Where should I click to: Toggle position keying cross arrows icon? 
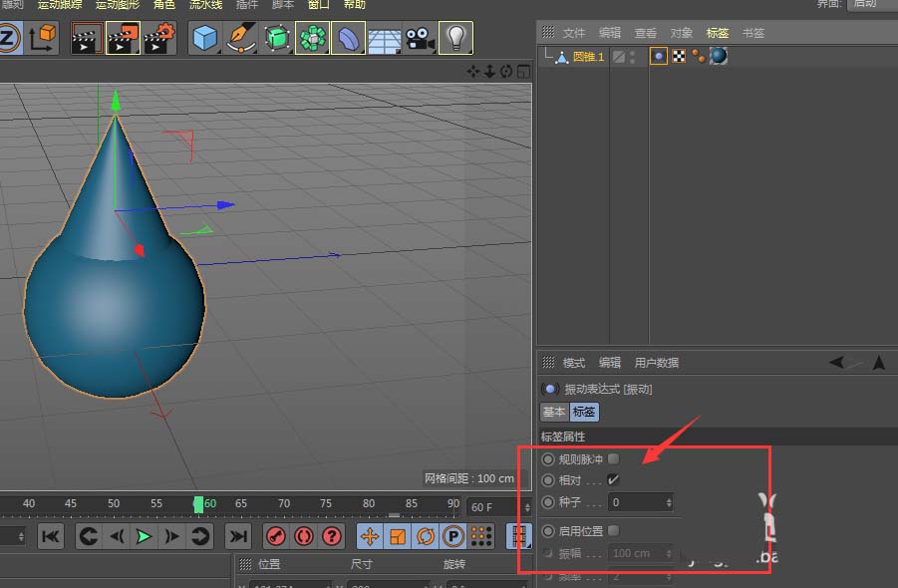[370, 536]
